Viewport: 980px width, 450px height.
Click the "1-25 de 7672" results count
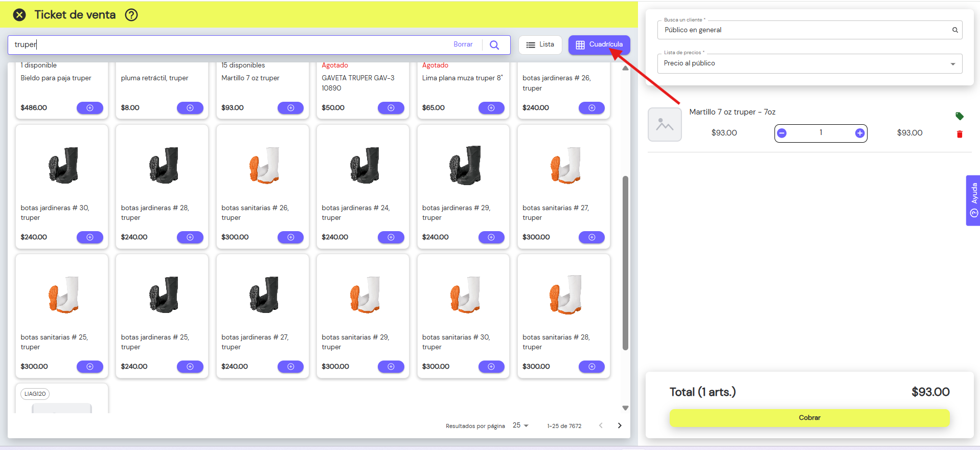pyautogui.click(x=564, y=426)
